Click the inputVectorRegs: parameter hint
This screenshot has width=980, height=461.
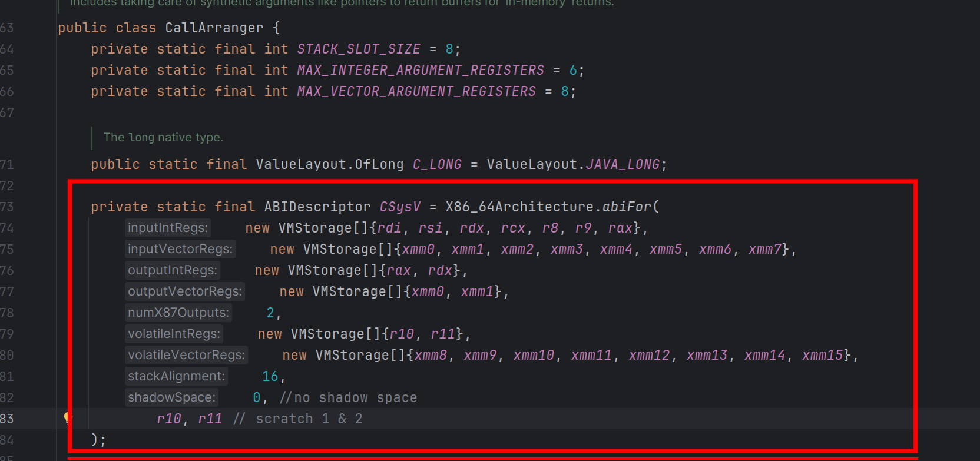[180, 249]
